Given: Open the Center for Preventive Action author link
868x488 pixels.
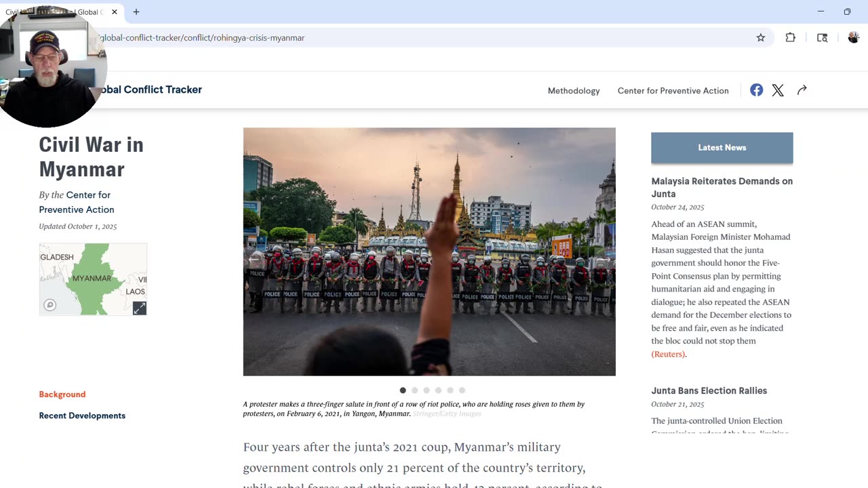Looking at the screenshot, I should click(77, 202).
